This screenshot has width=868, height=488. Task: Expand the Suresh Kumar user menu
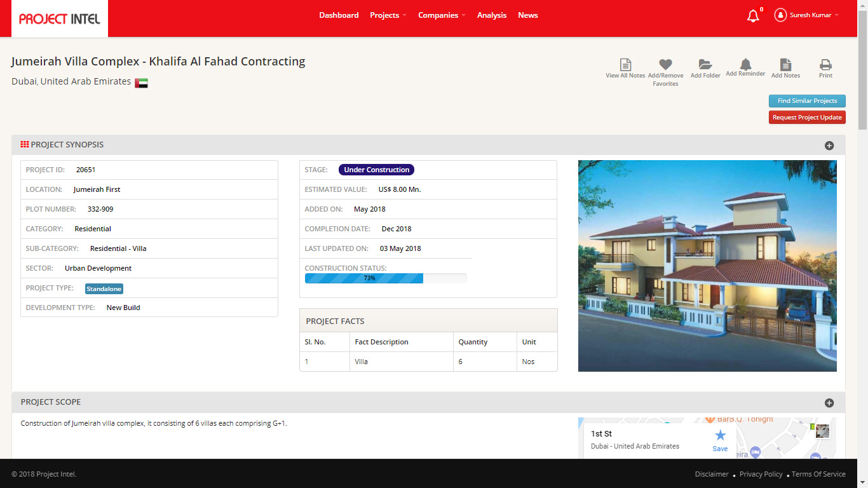pyautogui.click(x=806, y=15)
